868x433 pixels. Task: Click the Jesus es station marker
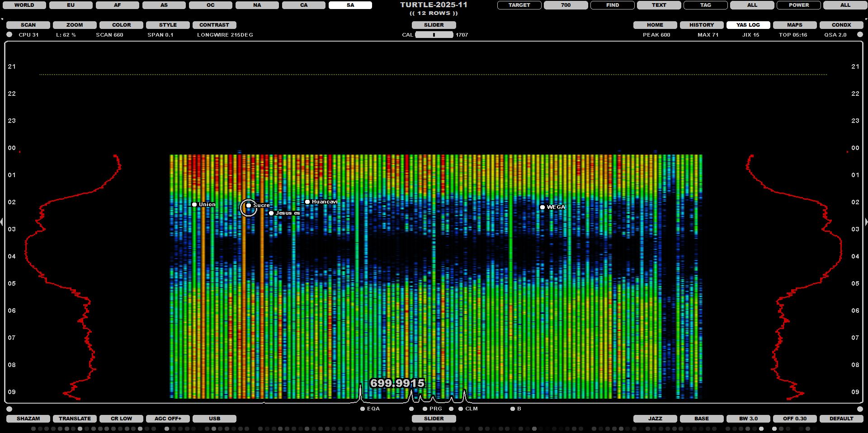point(271,213)
